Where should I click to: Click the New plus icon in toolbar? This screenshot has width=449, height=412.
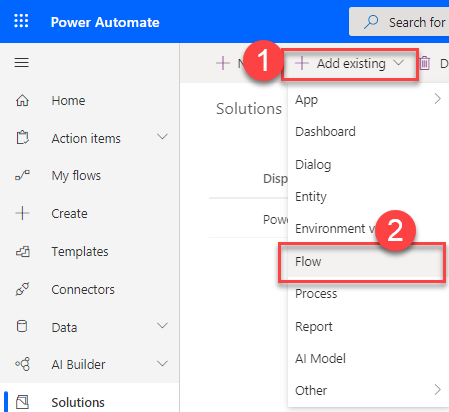[223, 63]
